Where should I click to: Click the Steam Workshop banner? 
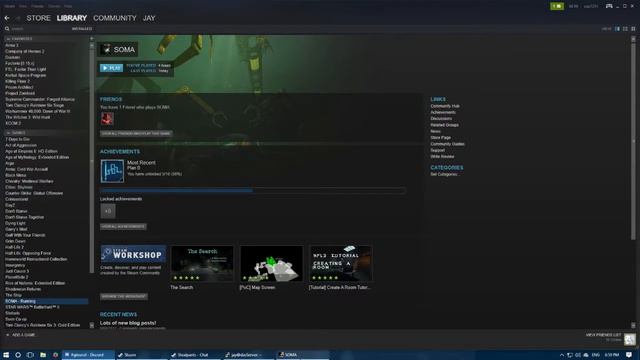pyautogui.click(x=133, y=254)
